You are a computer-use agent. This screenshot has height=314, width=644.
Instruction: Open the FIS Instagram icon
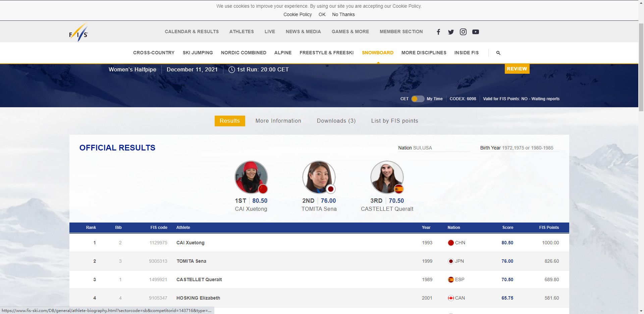click(463, 32)
